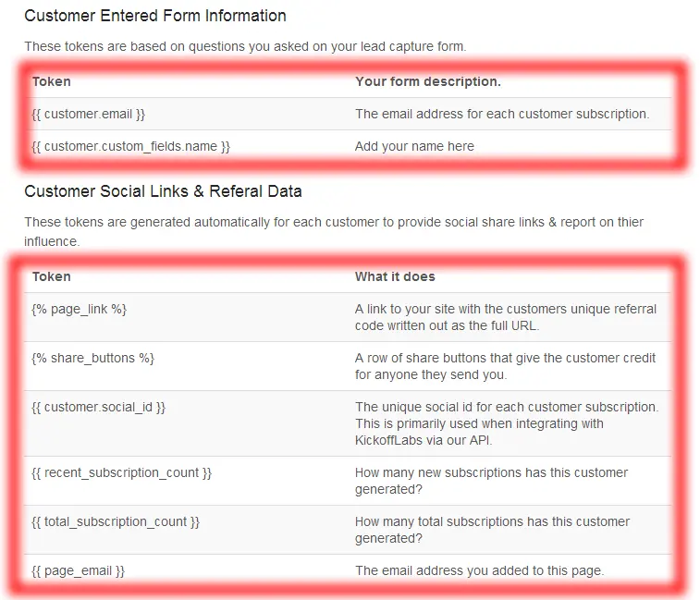Click the "Your form description." column header
This screenshot has width=700, height=600.
(x=427, y=81)
